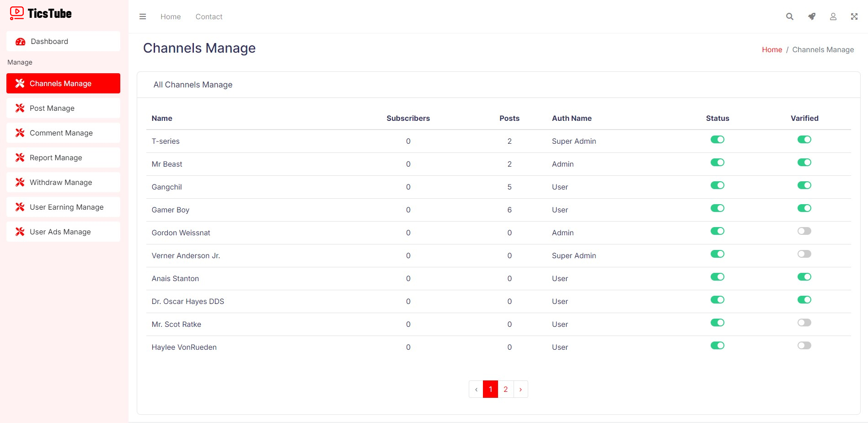Image resolution: width=868 pixels, height=423 pixels.
Task: Turn off Varified toggle for Gangchil
Action: point(804,185)
